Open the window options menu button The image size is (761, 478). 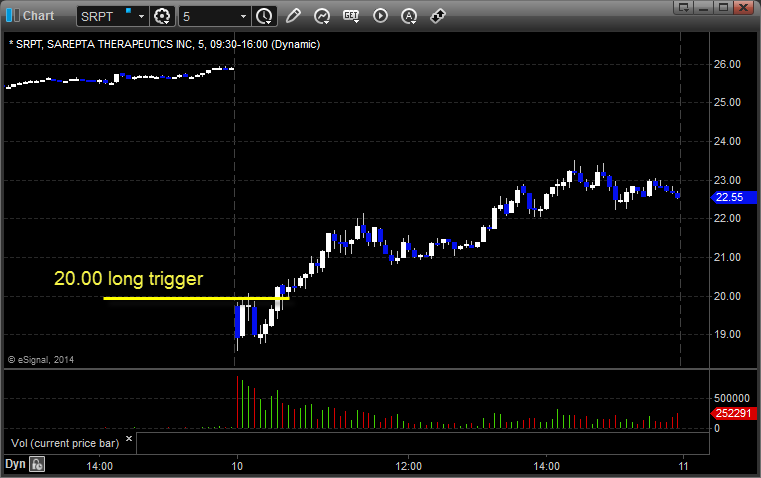point(684,7)
